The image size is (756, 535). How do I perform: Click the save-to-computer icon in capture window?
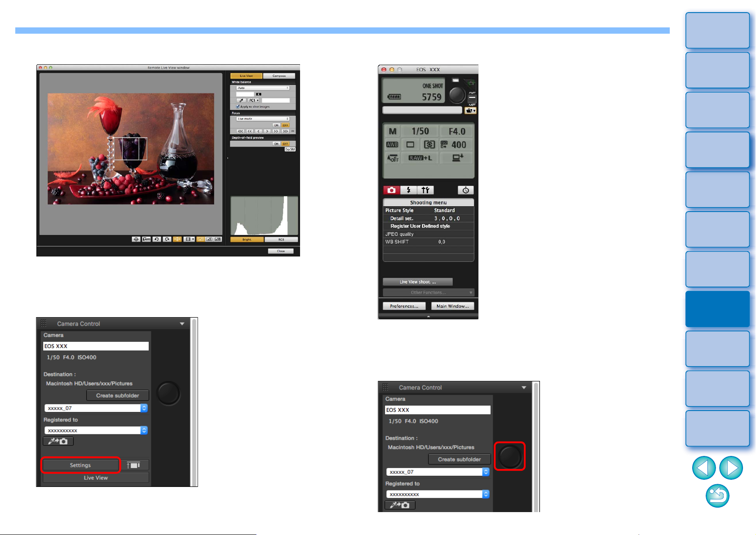[457, 158]
